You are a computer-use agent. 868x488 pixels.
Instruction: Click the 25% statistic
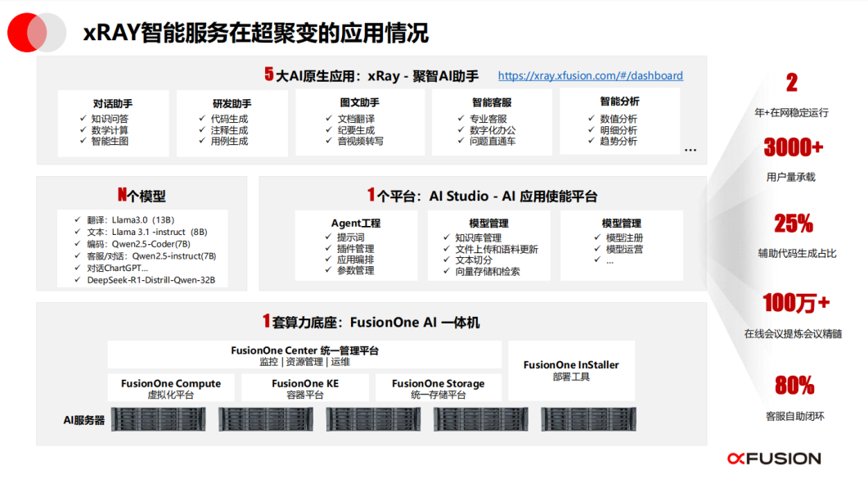(x=794, y=224)
